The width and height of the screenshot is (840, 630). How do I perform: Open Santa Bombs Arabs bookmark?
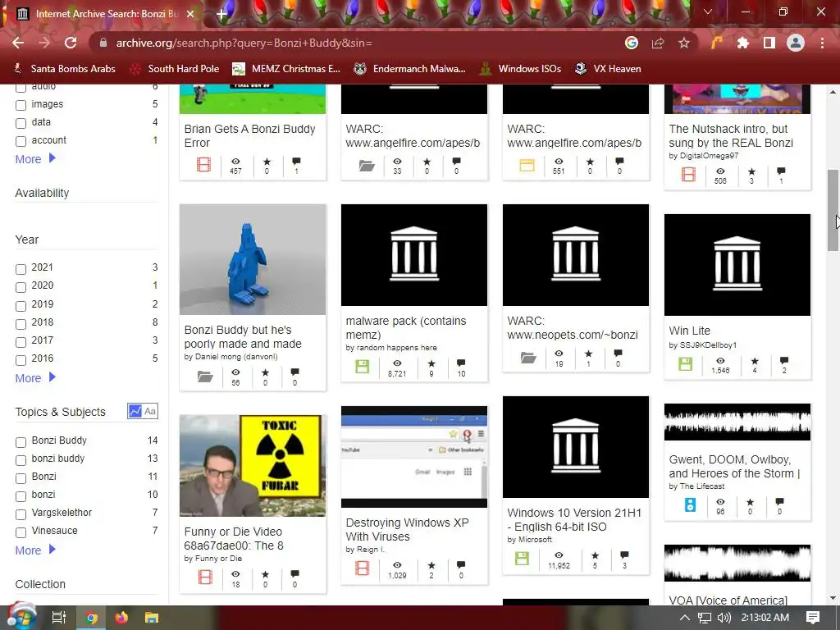(x=64, y=69)
